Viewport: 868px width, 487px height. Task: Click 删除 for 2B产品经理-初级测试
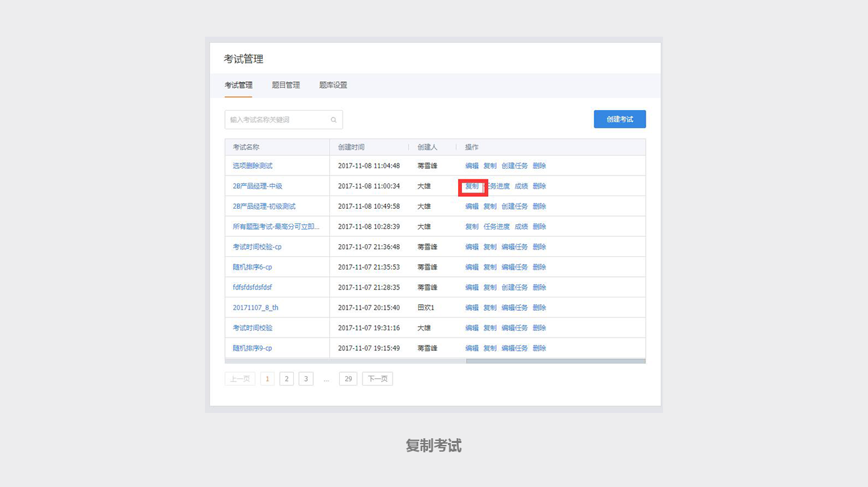[x=539, y=207]
